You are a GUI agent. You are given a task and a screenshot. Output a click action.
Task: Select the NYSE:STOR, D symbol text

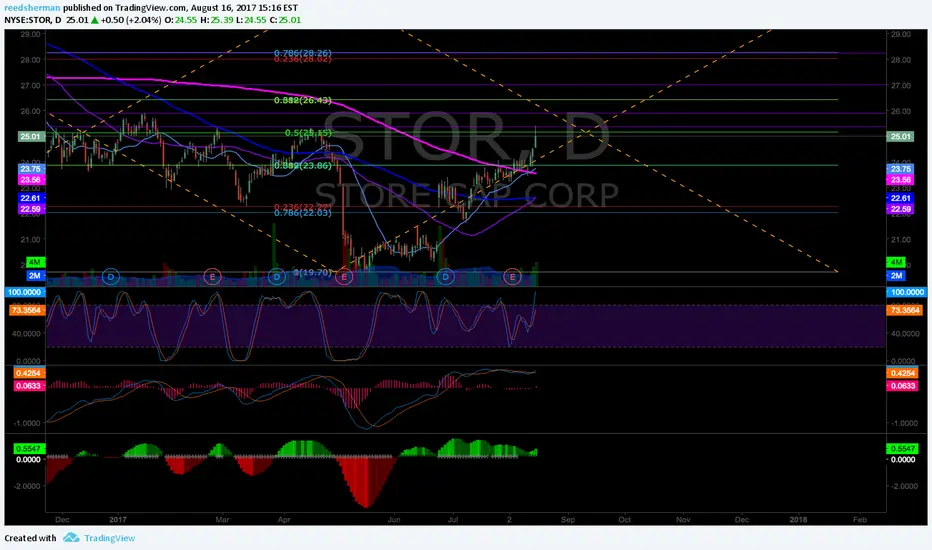[x=33, y=20]
